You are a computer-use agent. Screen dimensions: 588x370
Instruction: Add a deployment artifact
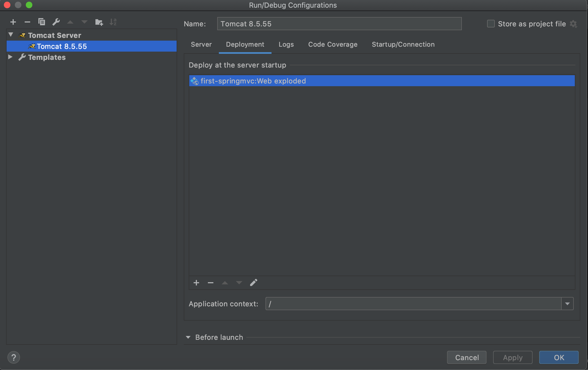pyautogui.click(x=196, y=283)
